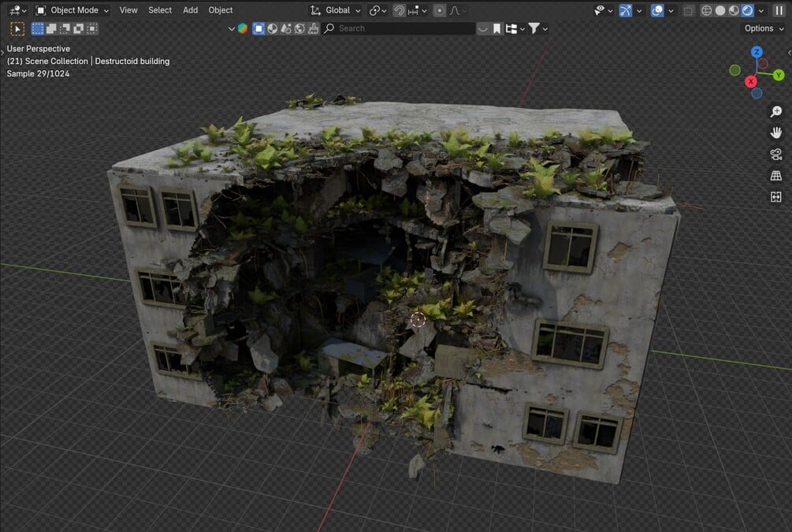Open the pivot point dropdown
Screen dimensions: 792x532
(377, 10)
